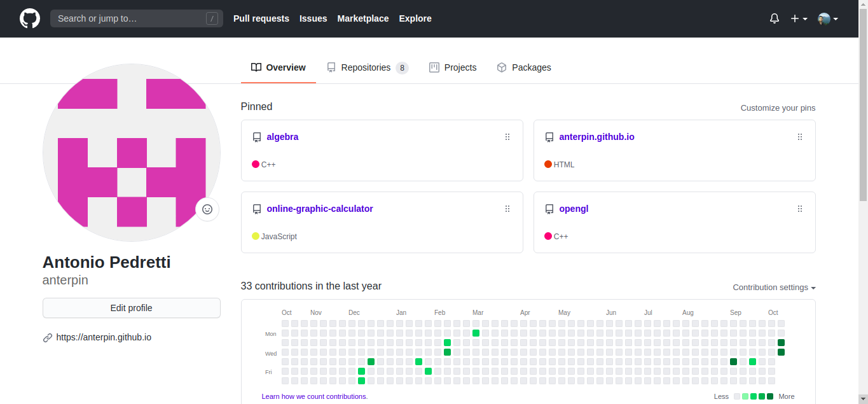Click the Antonio Pedretti name heading
The image size is (868, 404).
tap(107, 262)
